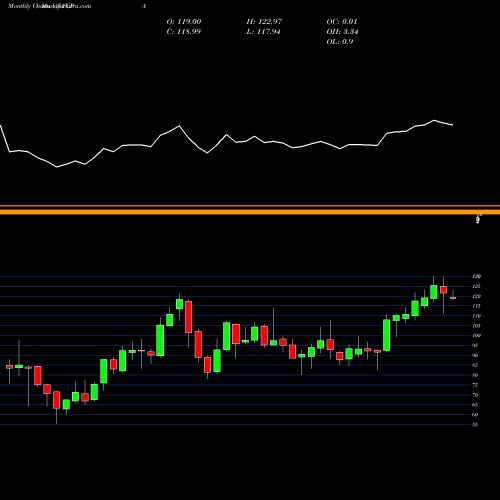Viewport: 500px width, 500px height.
Task: Click the high value "H: 122.97"
Action: (264, 22)
